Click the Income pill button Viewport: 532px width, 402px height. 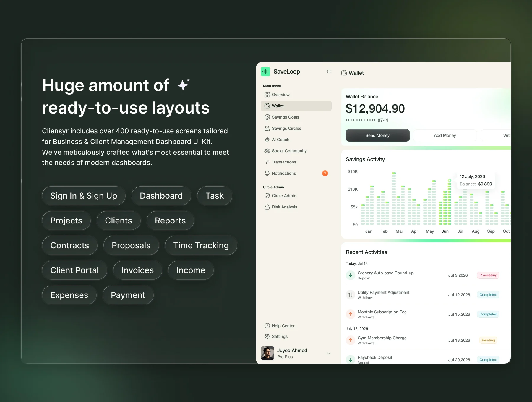point(191,270)
